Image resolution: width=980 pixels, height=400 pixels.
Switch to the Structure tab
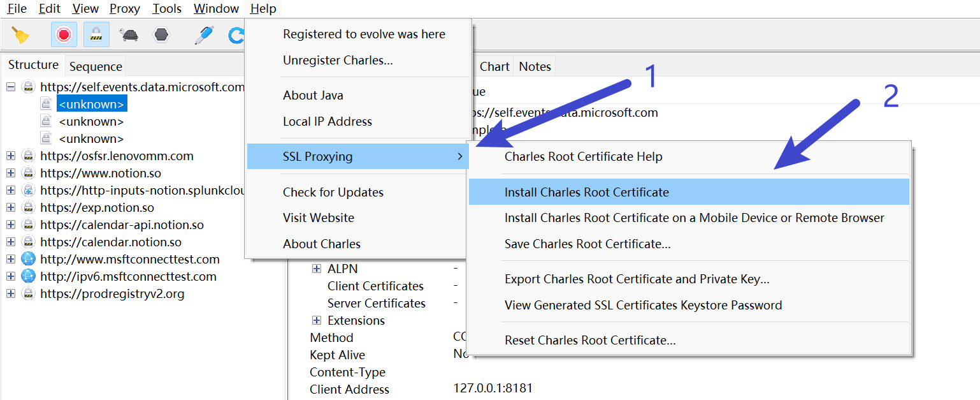[33, 65]
